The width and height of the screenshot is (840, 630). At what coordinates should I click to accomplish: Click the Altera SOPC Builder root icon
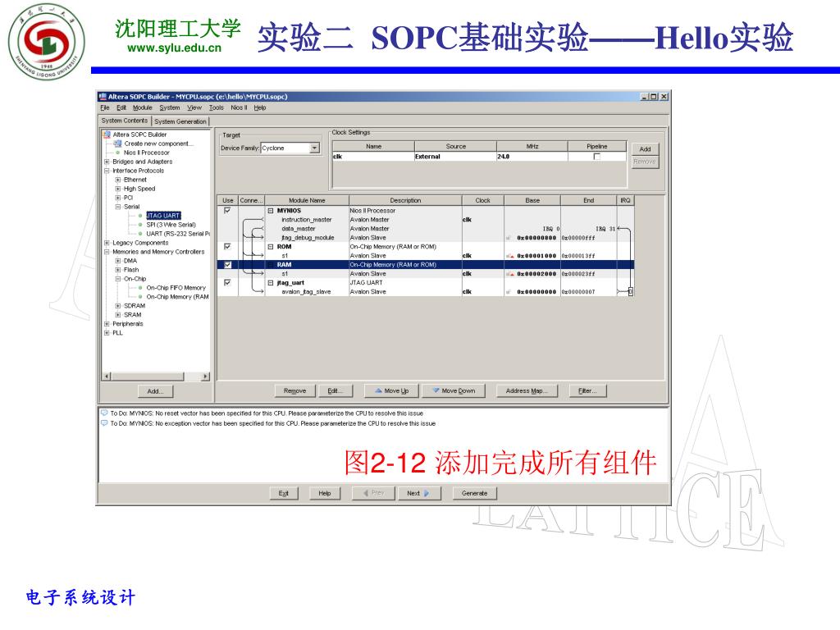click(x=107, y=135)
